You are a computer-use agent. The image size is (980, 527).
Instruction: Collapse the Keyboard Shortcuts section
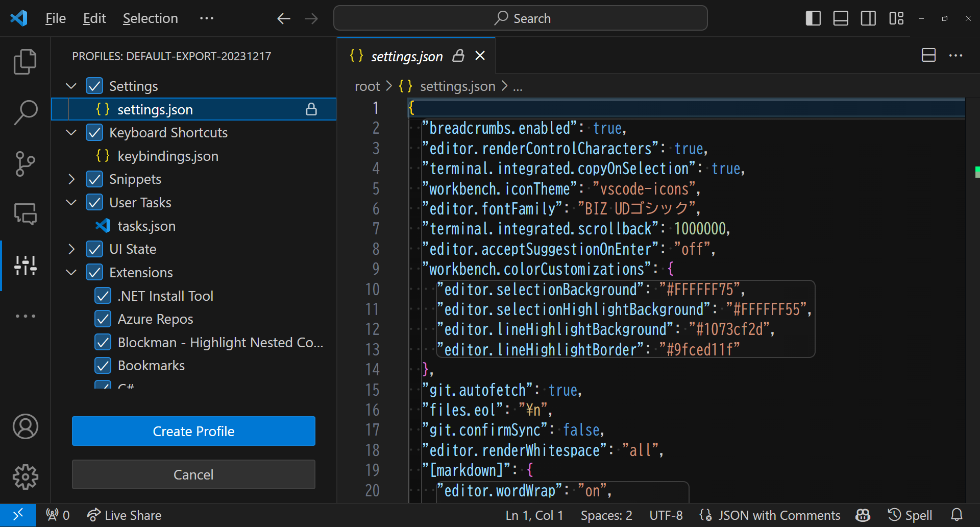click(x=70, y=132)
